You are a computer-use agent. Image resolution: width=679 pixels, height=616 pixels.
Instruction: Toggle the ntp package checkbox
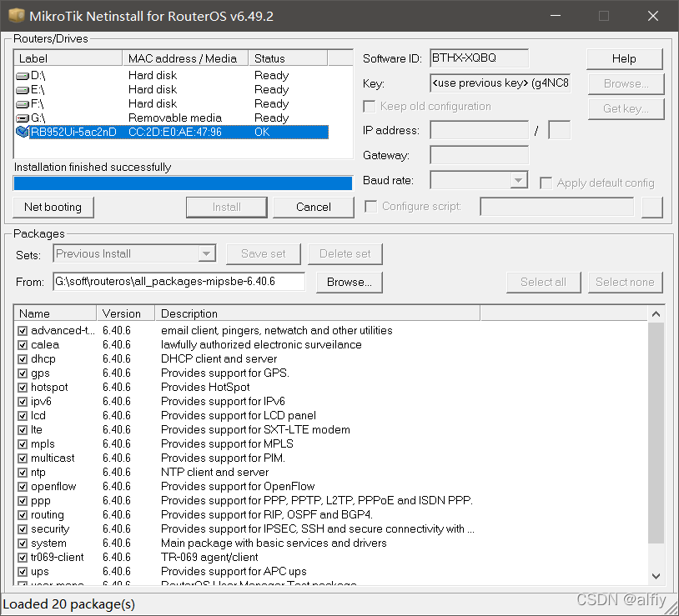pyautogui.click(x=23, y=473)
